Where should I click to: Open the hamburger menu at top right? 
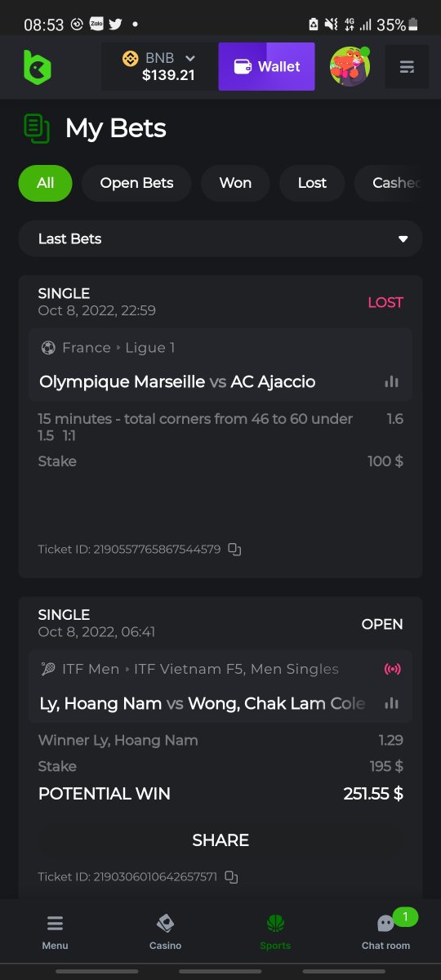pyautogui.click(x=407, y=67)
